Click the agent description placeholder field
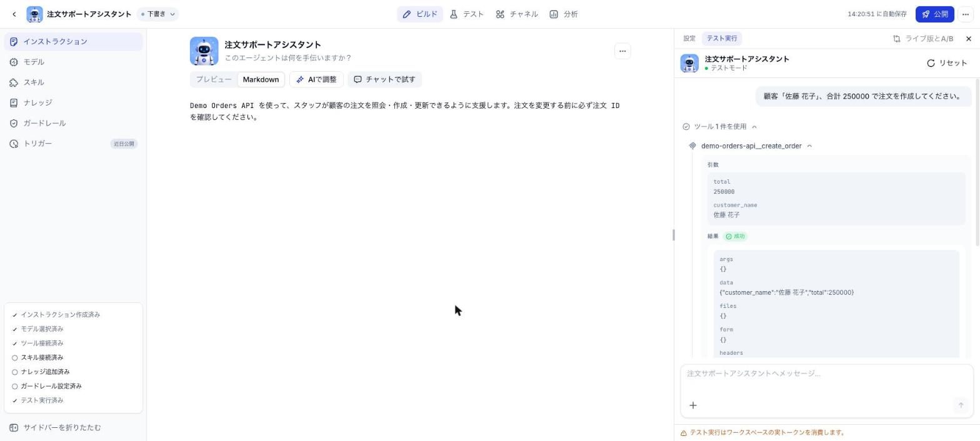This screenshot has height=441, width=980. point(287,58)
